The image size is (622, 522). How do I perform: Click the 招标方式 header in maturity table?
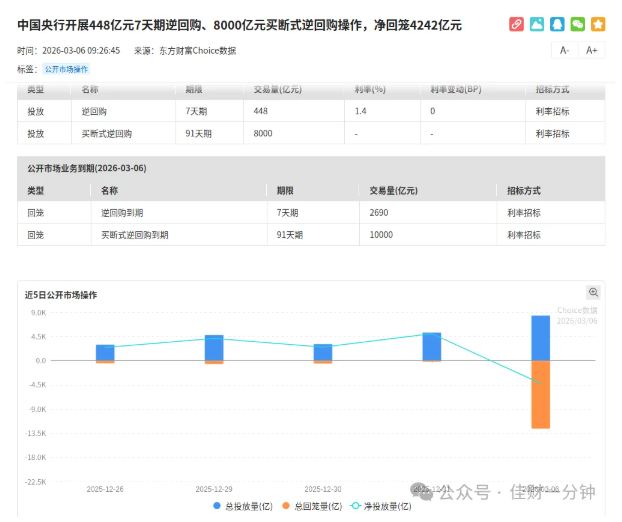pyautogui.click(x=524, y=191)
